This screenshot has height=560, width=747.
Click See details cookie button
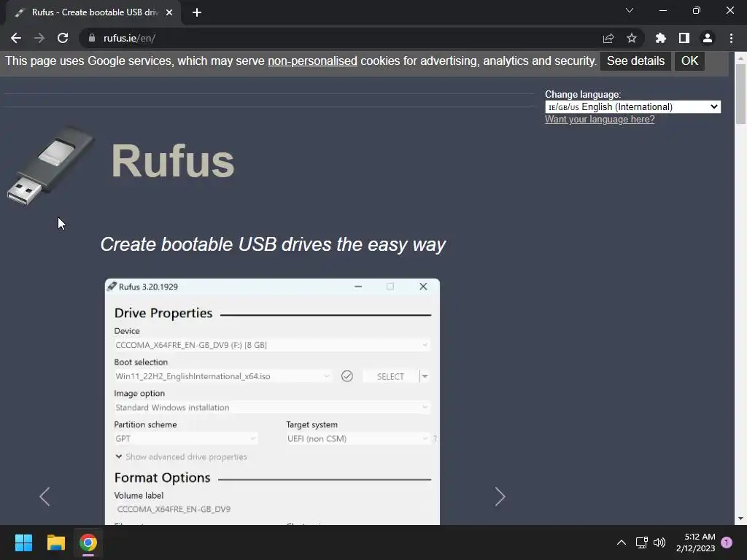pos(635,61)
